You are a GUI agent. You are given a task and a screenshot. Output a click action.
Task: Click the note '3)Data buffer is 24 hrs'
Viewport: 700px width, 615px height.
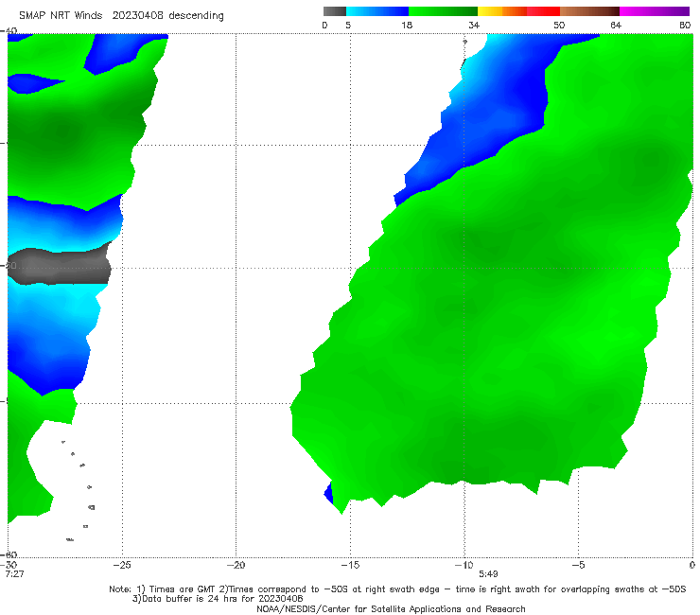[218, 599]
